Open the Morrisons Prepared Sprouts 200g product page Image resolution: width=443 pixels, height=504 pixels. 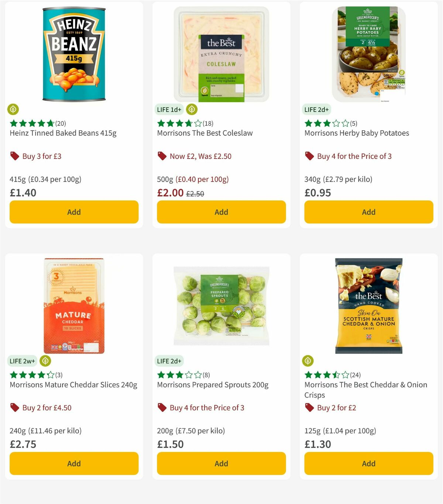point(213,384)
